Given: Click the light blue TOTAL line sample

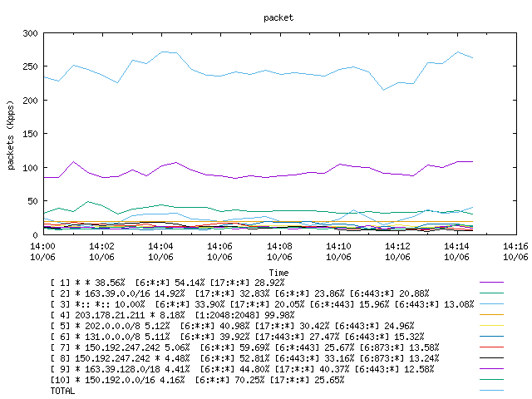Looking at the screenshot, I should click(x=491, y=391).
